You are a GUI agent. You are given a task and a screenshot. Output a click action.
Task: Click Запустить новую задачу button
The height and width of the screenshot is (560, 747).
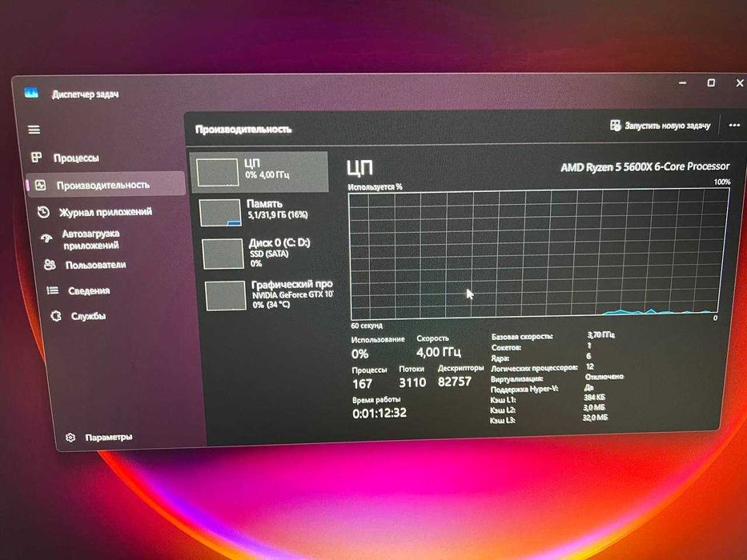[661, 126]
